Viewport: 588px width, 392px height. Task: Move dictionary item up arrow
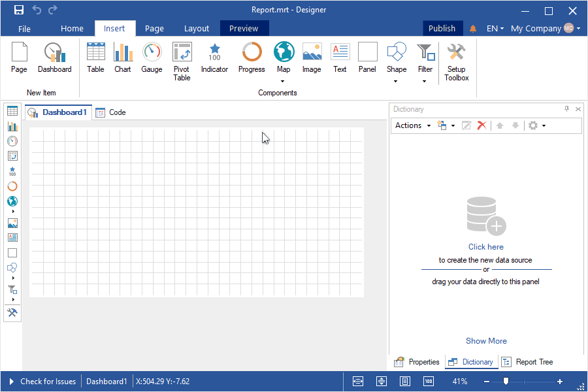[500, 125]
